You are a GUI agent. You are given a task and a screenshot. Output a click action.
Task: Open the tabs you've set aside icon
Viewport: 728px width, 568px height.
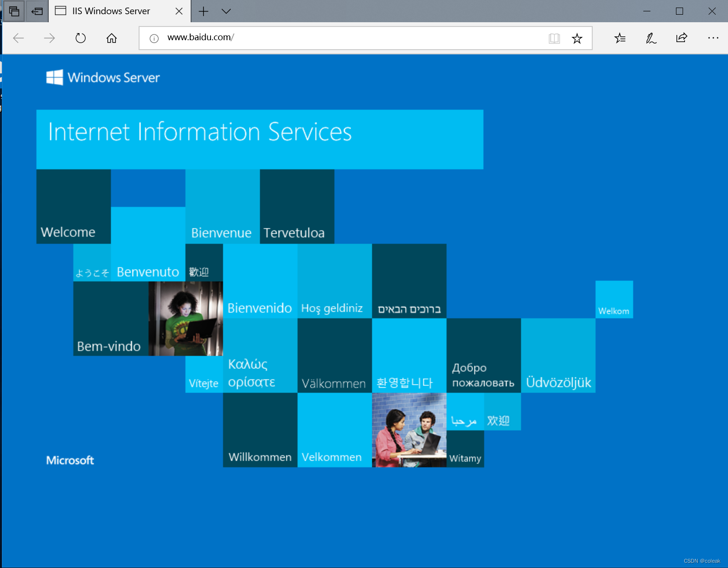tap(14, 11)
